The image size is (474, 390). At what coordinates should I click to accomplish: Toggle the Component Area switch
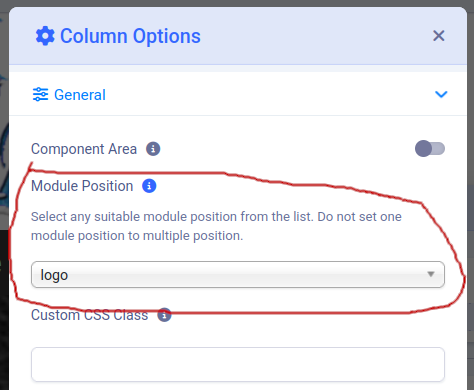[430, 149]
